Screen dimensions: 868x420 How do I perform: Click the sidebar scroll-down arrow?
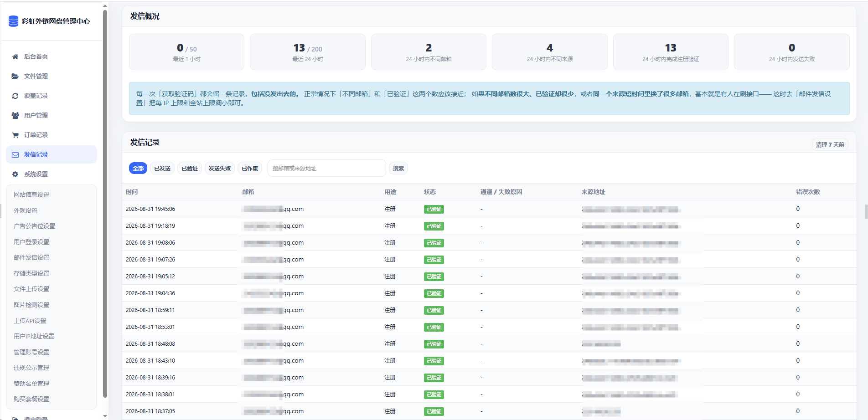click(105, 416)
